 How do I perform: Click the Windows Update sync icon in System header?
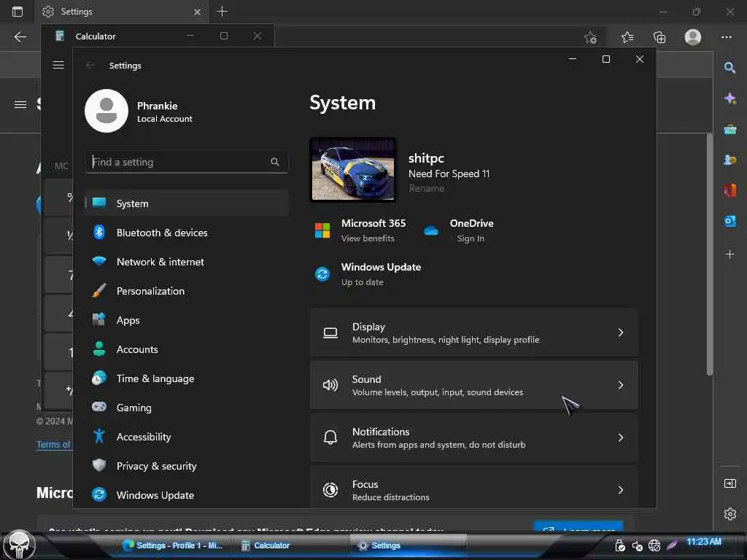click(x=322, y=274)
